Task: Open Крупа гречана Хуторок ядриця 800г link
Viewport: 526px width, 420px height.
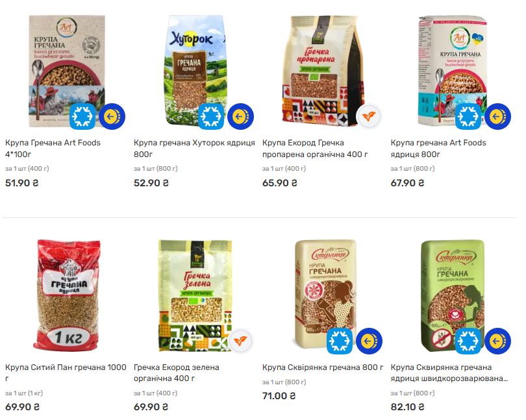Action: (194, 148)
